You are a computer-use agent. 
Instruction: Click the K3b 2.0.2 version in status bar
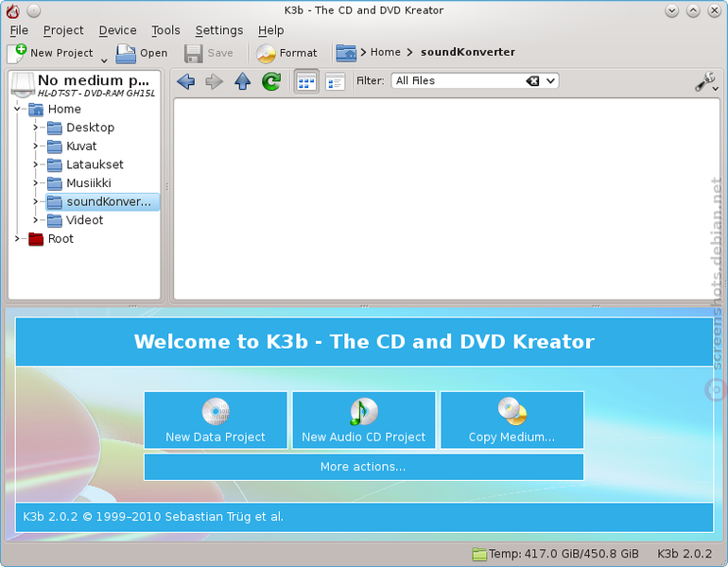[x=684, y=554]
